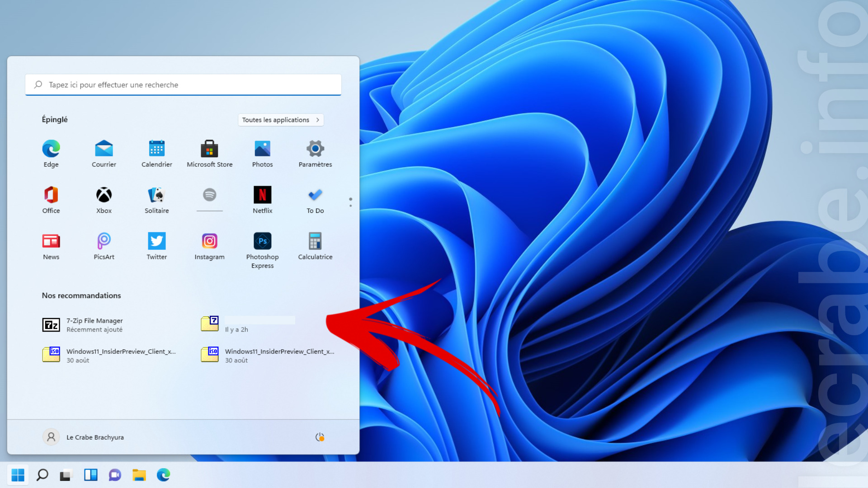Start the Solitaire game
The height and width of the screenshot is (488, 868).
pos(157,200)
